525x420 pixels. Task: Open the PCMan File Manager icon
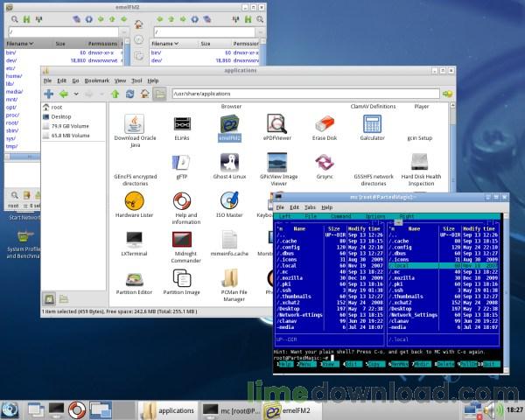click(230, 278)
